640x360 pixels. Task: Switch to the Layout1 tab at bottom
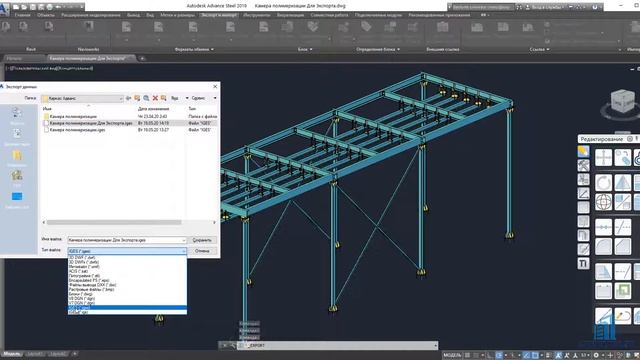point(36,354)
